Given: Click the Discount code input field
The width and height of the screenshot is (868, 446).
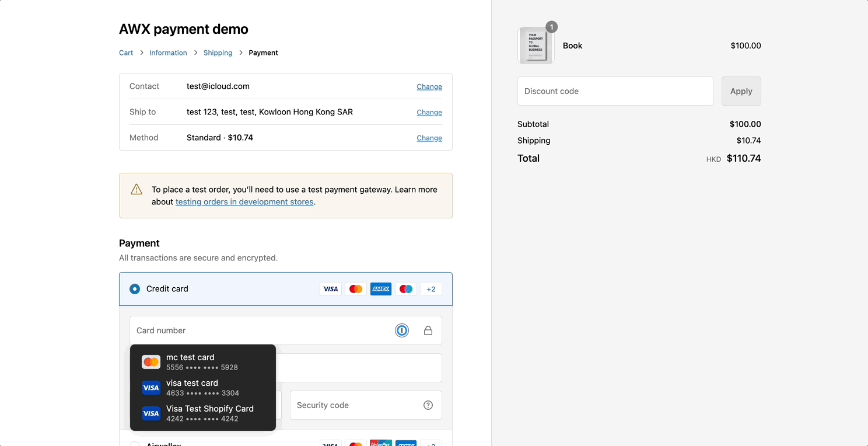Looking at the screenshot, I should point(615,91).
